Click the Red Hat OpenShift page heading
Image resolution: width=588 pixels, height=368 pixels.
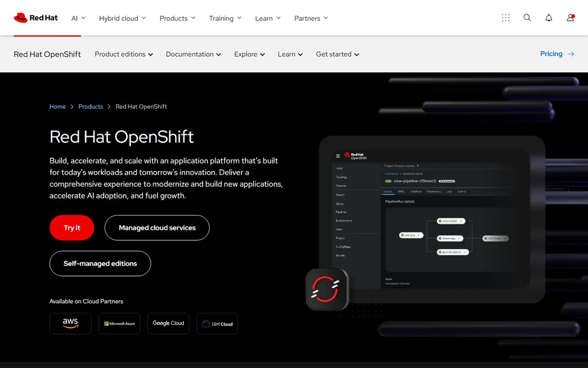(121, 136)
